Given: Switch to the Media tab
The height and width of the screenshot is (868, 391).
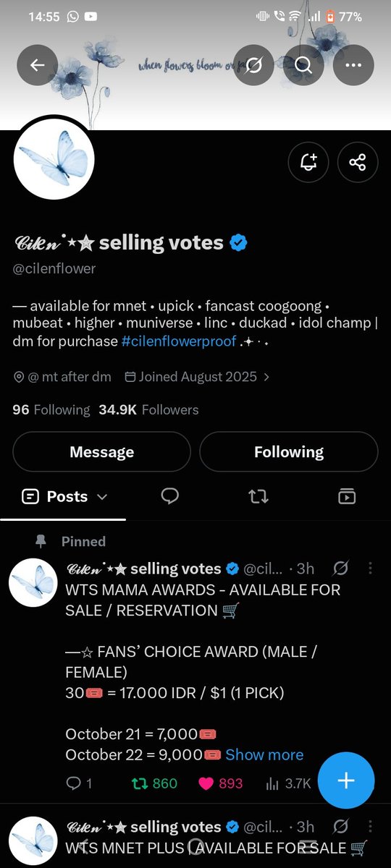Looking at the screenshot, I should pyautogui.click(x=347, y=496).
